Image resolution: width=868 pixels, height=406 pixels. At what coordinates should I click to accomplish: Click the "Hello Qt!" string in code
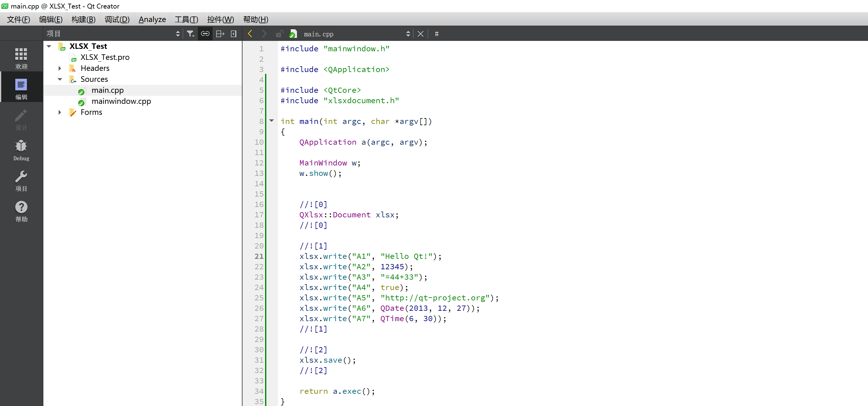click(407, 256)
